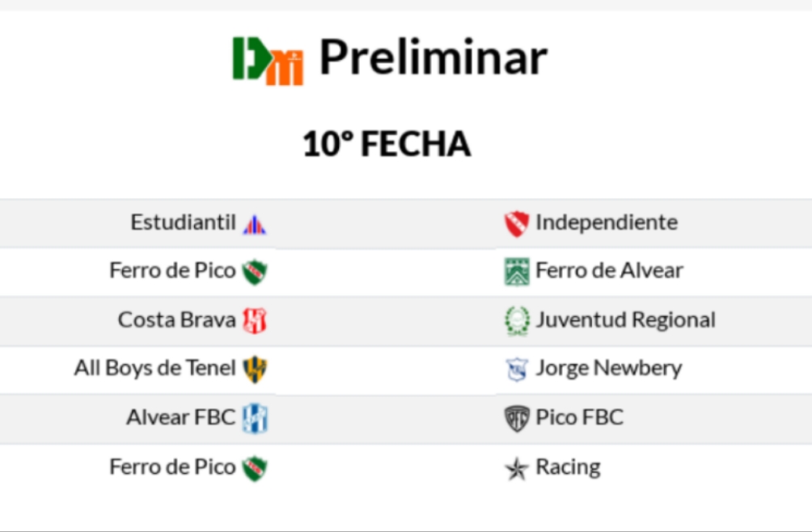Click the Ferro de Pico crest in last row
This screenshot has height=532, width=812.
pyautogui.click(x=255, y=468)
